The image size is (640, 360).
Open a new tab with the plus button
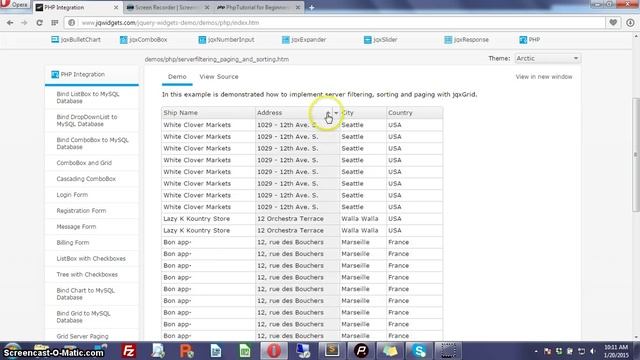(x=311, y=8)
